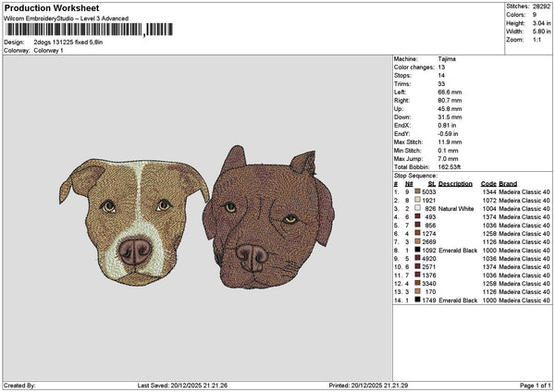
Task: Click 'Emerald Black' description in stop 8
Action: tap(458, 251)
